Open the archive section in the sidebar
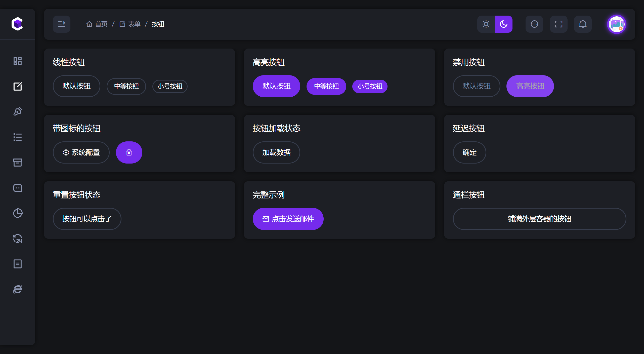The height and width of the screenshot is (354, 644). coord(17,162)
